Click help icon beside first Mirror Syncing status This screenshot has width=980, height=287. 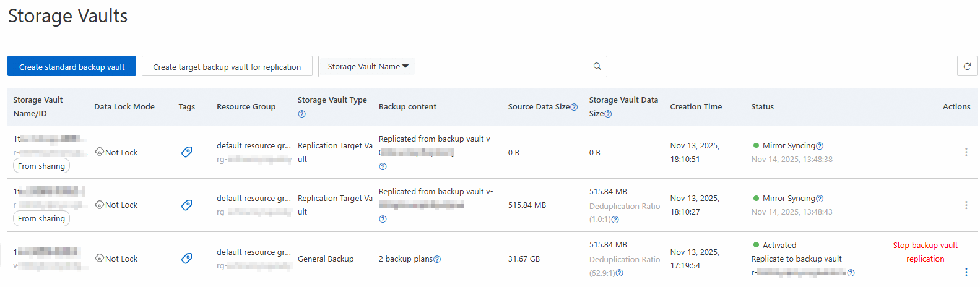(820, 146)
